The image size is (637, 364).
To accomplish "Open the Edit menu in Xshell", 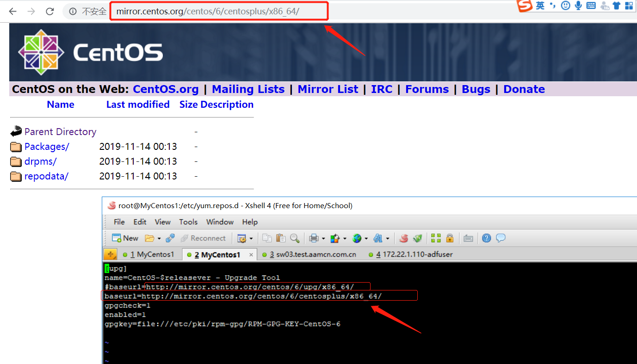I will [x=140, y=222].
